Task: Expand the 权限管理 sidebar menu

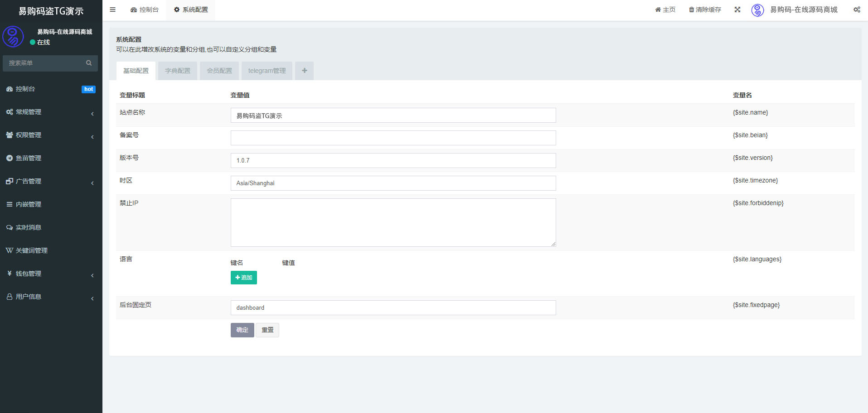Action: tap(50, 135)
